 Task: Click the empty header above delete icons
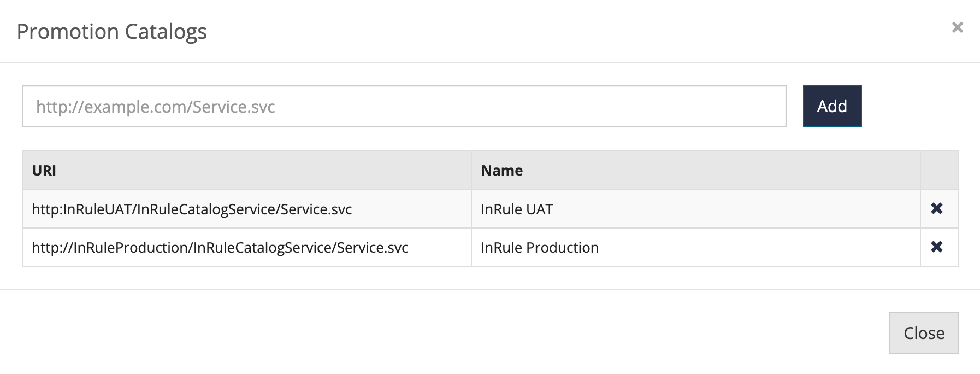939,171
